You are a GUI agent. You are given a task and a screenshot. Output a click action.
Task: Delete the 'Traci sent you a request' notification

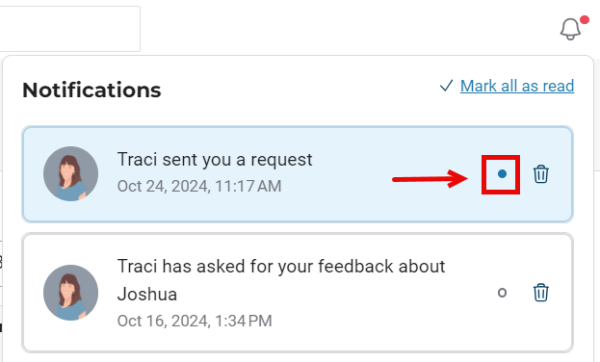[541, 174]
